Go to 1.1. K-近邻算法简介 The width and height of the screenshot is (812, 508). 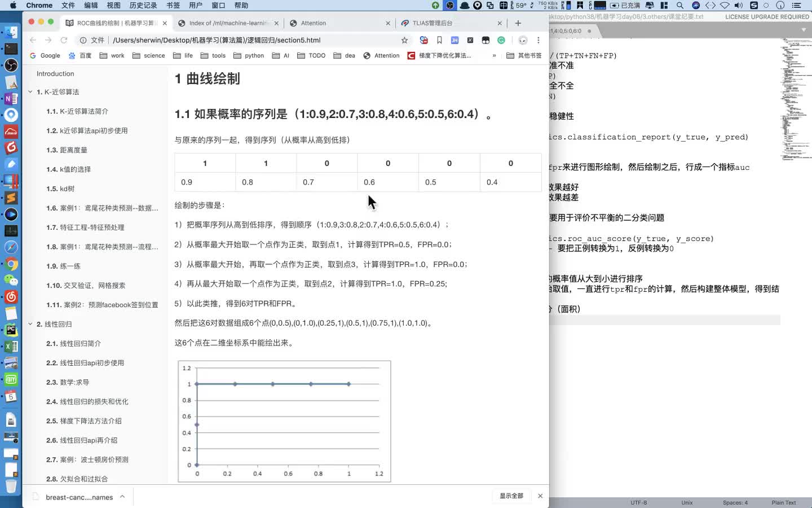[77, 111]
